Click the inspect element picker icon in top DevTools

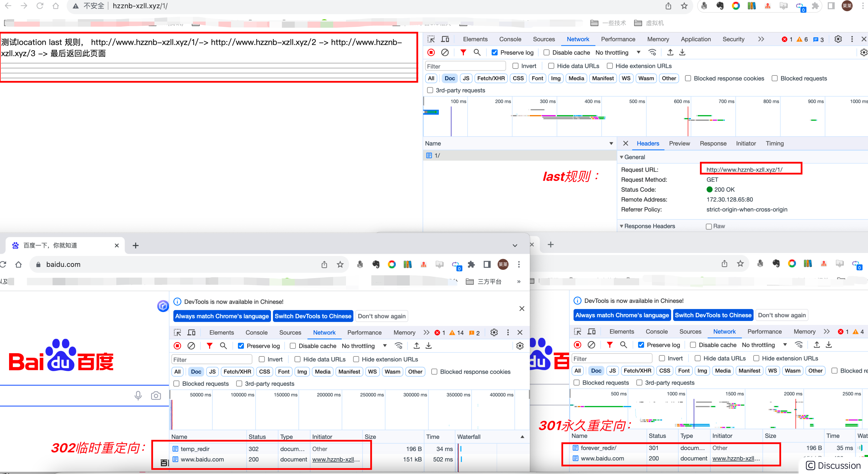(x=431, y=39)
